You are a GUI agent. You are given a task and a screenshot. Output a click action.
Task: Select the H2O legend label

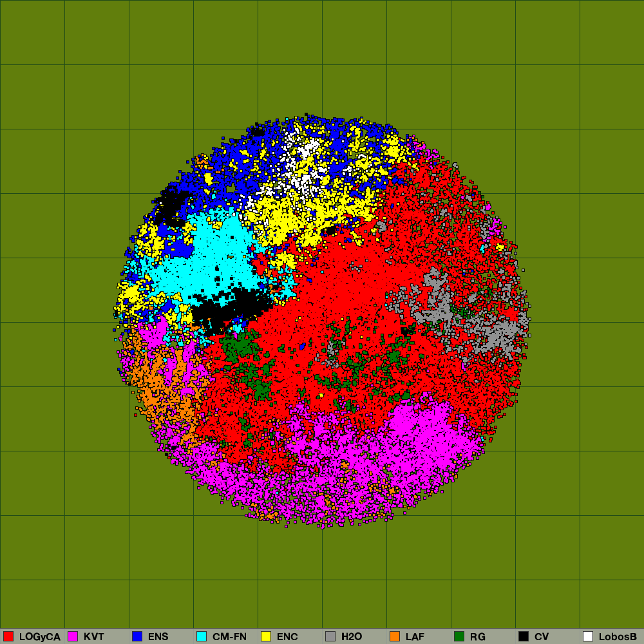pos(352,637)
